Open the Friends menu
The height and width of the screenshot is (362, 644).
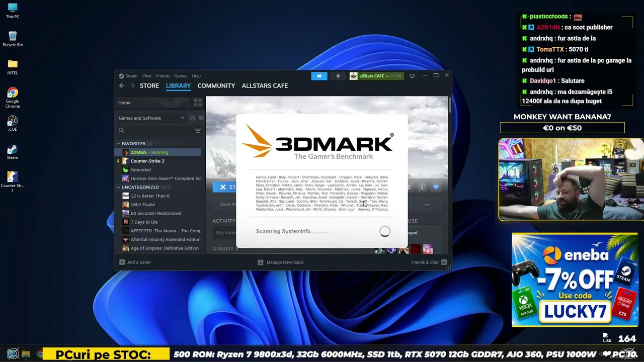(x=163, y=76)
